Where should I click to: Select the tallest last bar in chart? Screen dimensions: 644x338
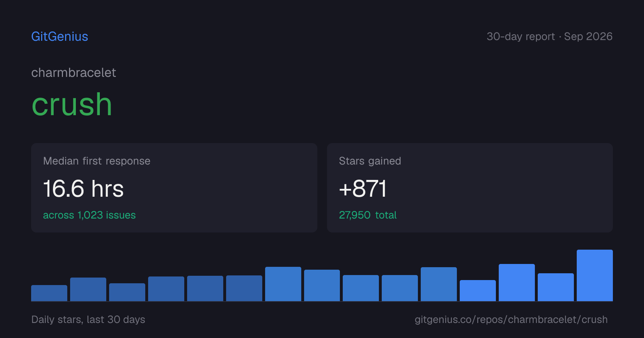point(595,275)
